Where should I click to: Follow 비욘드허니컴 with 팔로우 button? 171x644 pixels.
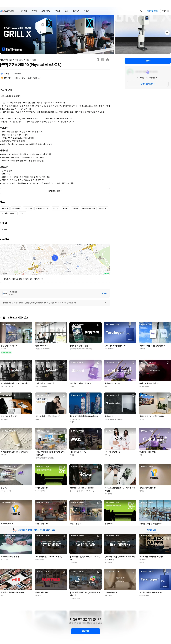pos(104,293)
